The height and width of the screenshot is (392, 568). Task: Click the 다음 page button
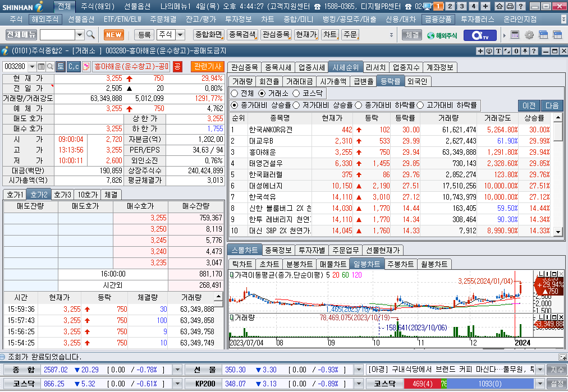[x=552, y=105]
